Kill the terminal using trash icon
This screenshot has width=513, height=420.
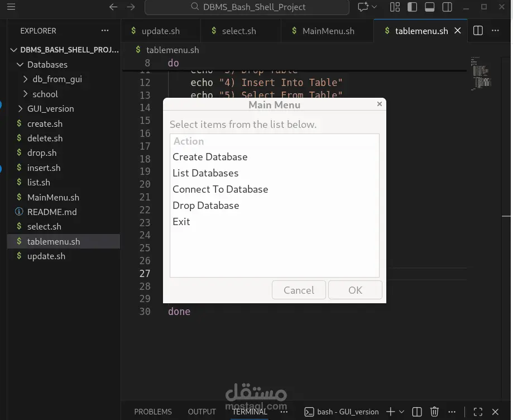pos(434,412)
